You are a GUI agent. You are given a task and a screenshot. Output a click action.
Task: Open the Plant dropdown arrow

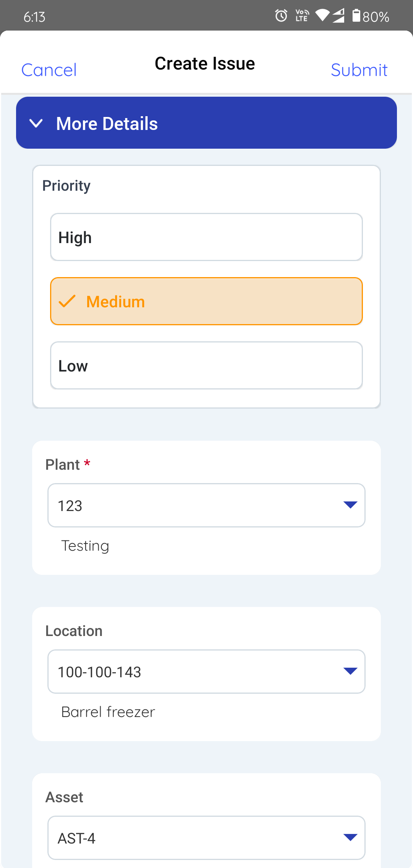(350, 505)
